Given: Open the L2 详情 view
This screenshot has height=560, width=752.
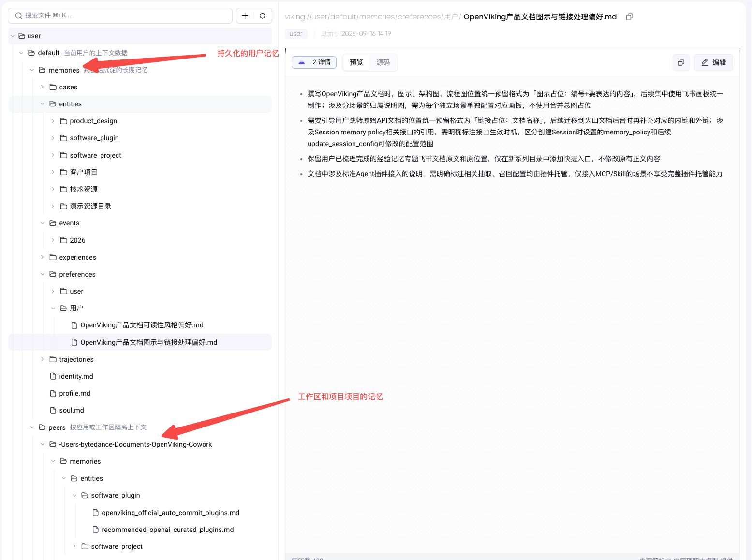Looking at the screenshot, I should coord(314,62).
